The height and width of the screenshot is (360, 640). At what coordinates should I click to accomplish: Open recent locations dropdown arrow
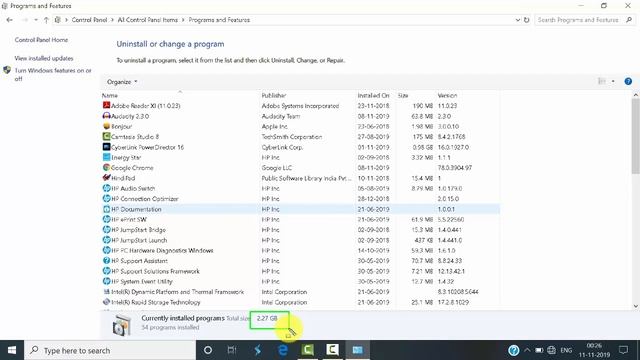pyautogui.click(x=36, y=20)
